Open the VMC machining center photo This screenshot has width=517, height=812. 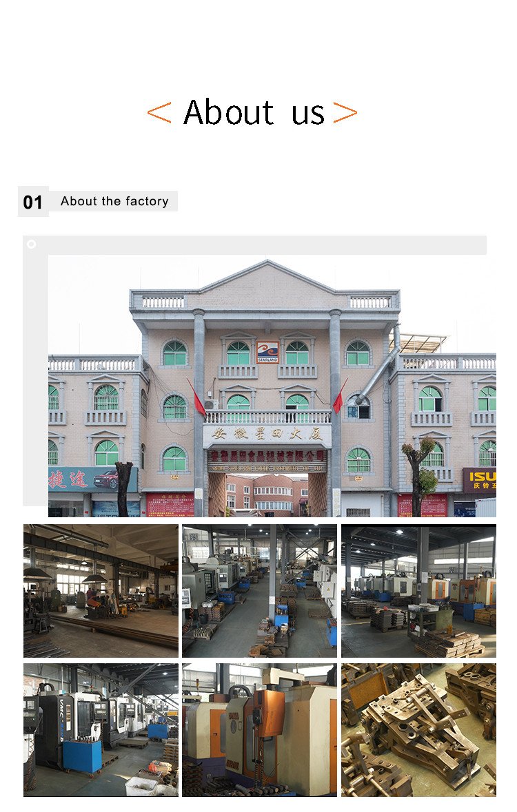pos(101,730)
